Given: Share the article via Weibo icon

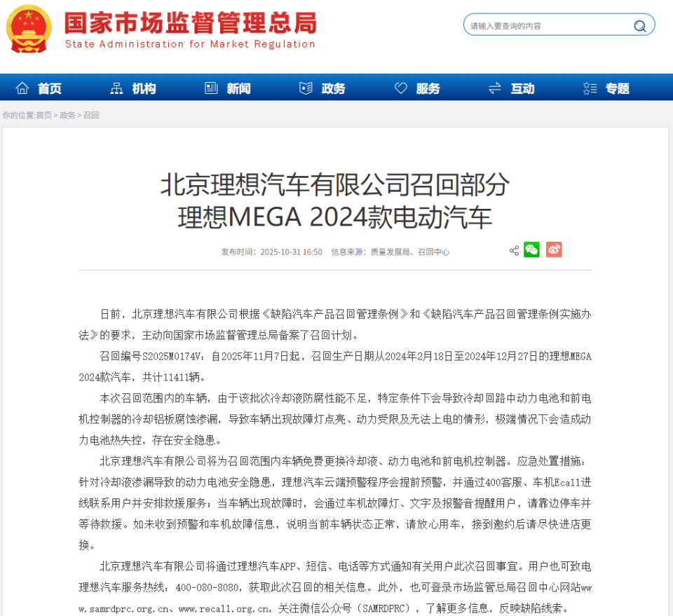Looking at the screenshot, I should click(x=554, y=249).
